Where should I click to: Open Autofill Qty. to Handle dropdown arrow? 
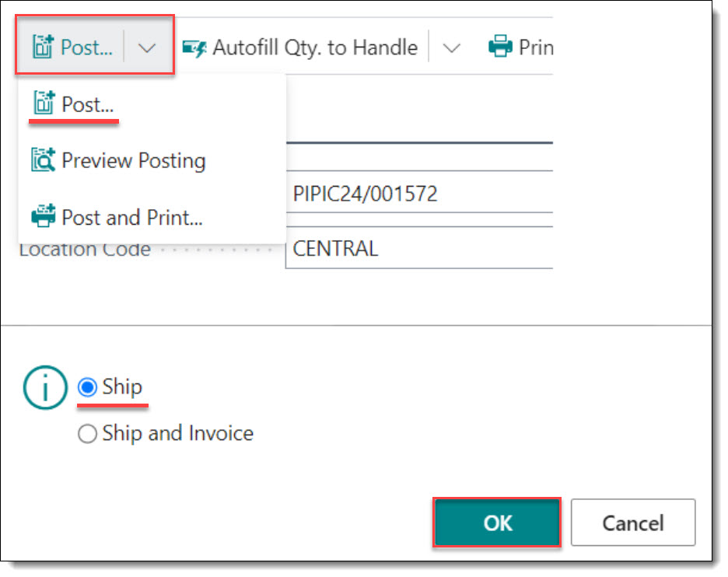tap(451, 47)
